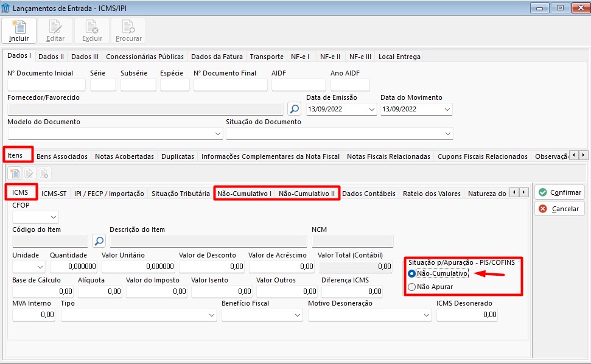Open Cupons Fiscais Relacionados tab
Viewport: 591px width, 364px height.
tap(483, 156)
